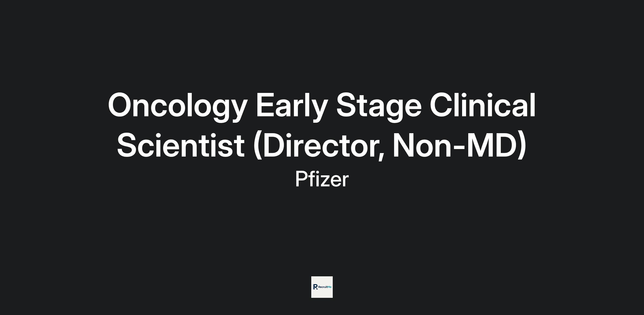
Task: Click the word Scientist in the title
Action: click(x=181, y=145)
